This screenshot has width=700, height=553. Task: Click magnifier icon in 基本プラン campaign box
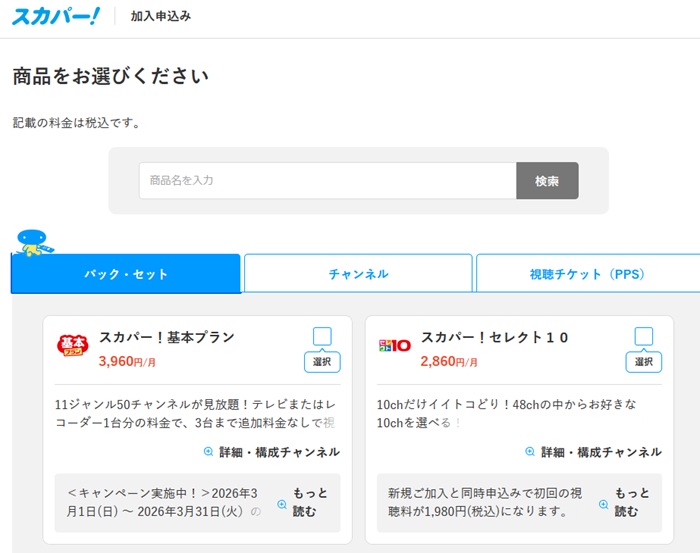pyautogui.click(x=282, y=503)
